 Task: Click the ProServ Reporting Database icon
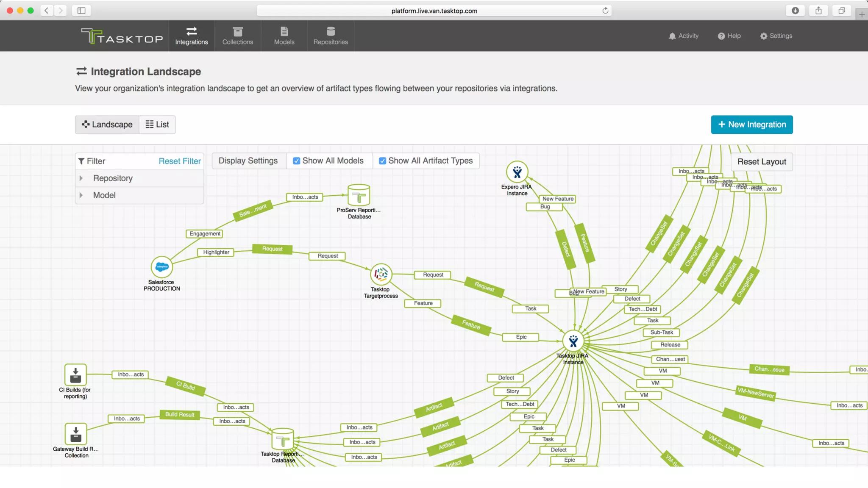point(359,195)
